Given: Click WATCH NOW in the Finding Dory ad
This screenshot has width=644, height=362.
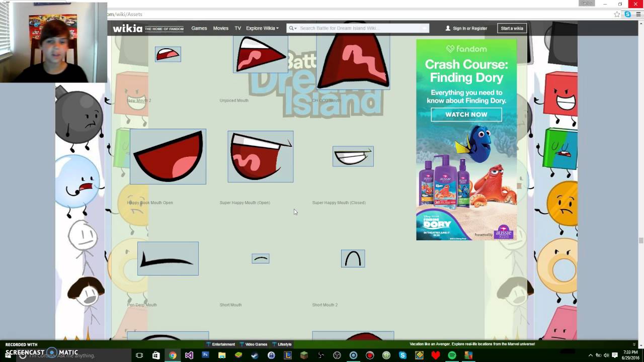Looking at the screenshot, I should [x=466, y=115].
